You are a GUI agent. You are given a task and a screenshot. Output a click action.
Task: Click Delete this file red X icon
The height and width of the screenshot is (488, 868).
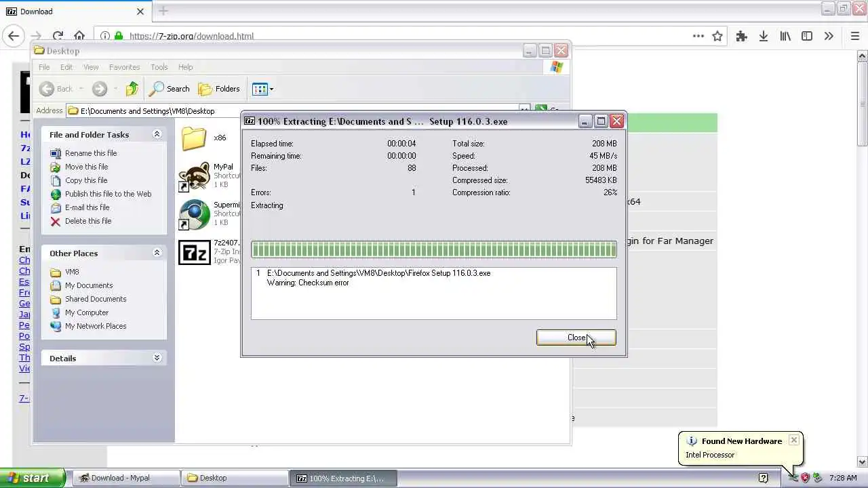point(56,221)
